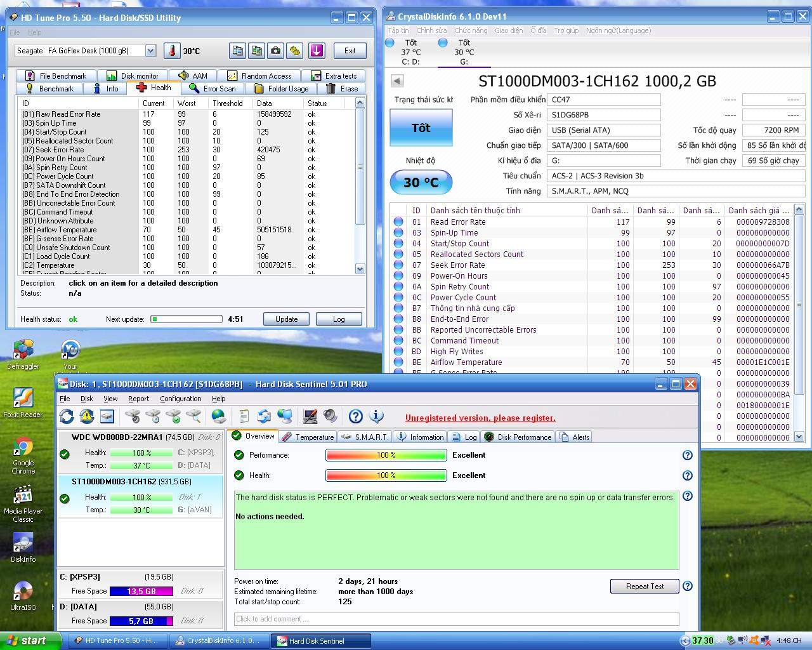Select WDC WD800BD-22MRA1 disk in Sentinel list
This screenshot has height=650, width=812.
coord(140,451)
